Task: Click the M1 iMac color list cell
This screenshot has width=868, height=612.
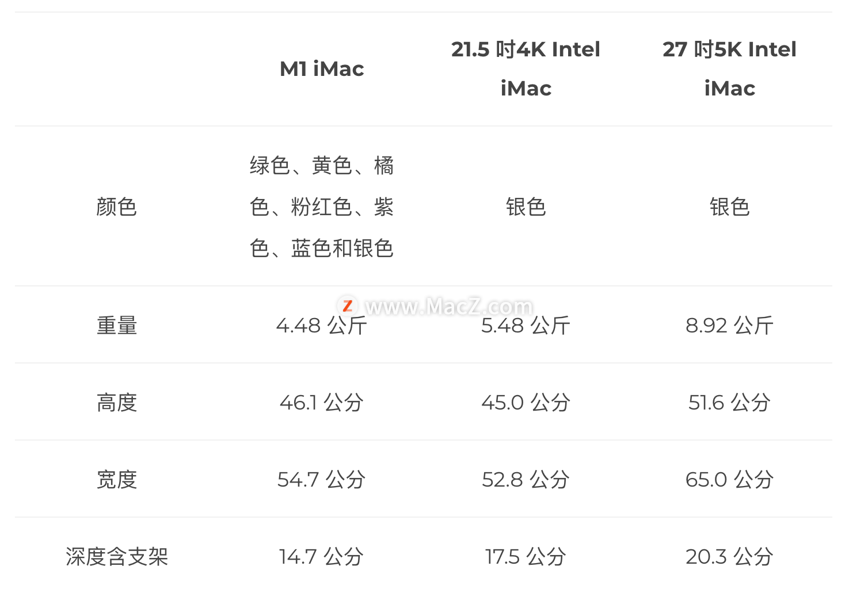Action: pyautogui.click(x=322, y=206)
